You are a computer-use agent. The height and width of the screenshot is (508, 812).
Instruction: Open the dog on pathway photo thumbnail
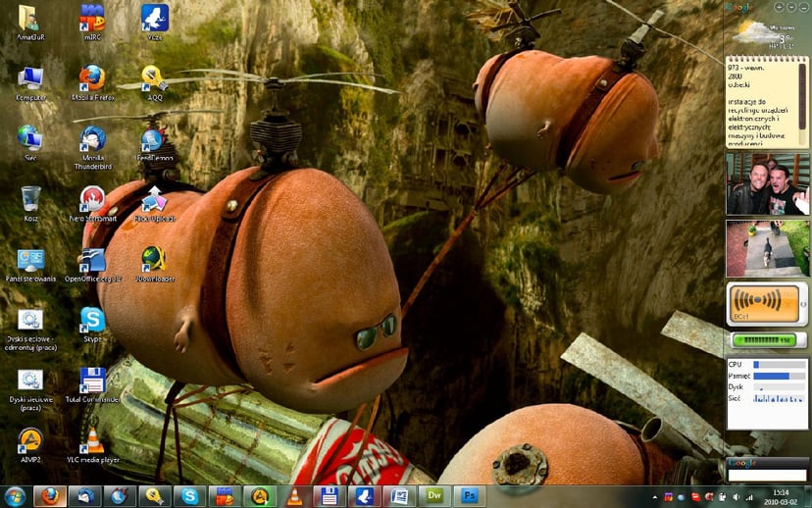coord(768,249)
